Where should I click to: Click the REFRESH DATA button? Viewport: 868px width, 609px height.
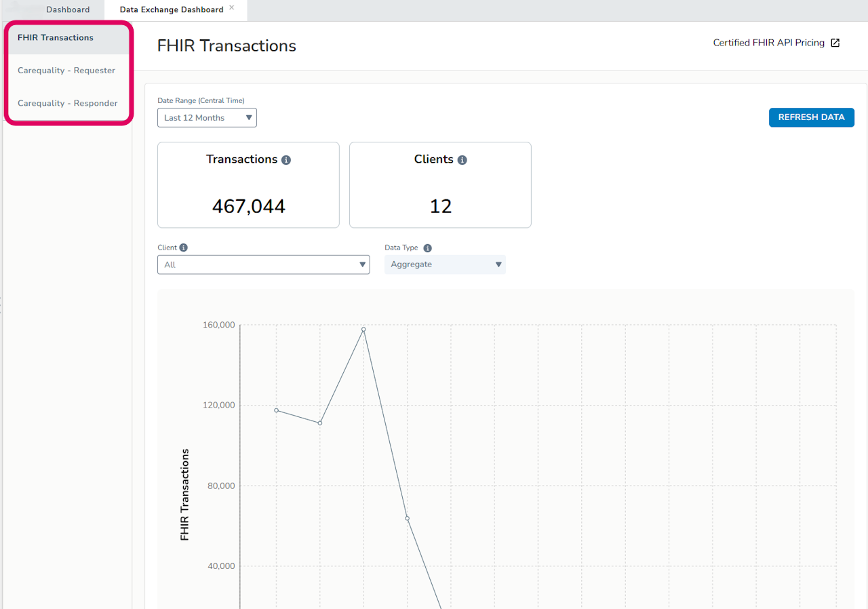(x=812, y=117)
